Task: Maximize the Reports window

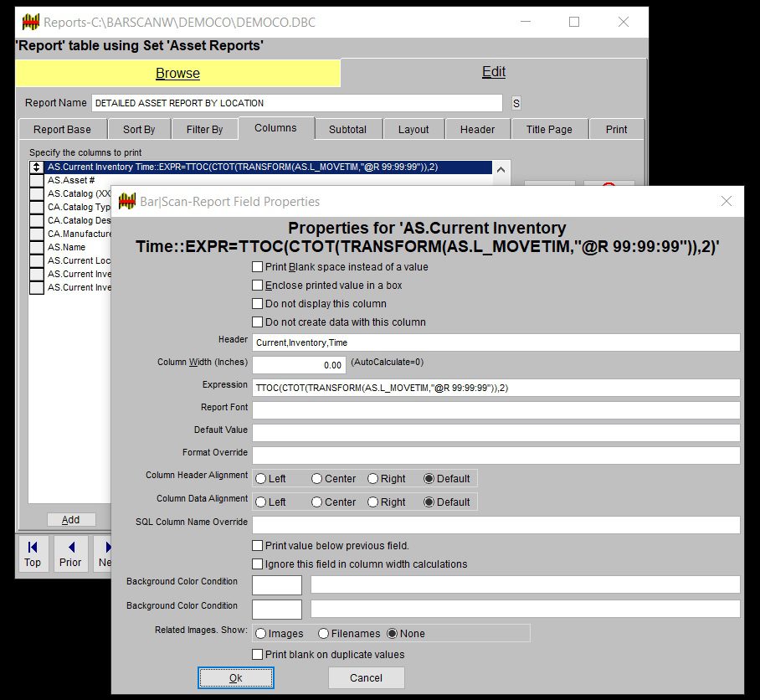Action: pyautogui.click(x=574, y=22)
